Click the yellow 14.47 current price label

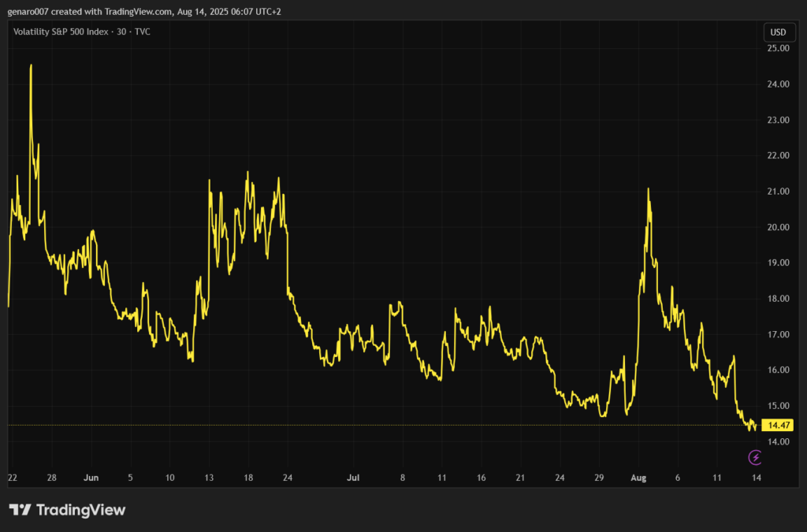(x=779, y=425)
